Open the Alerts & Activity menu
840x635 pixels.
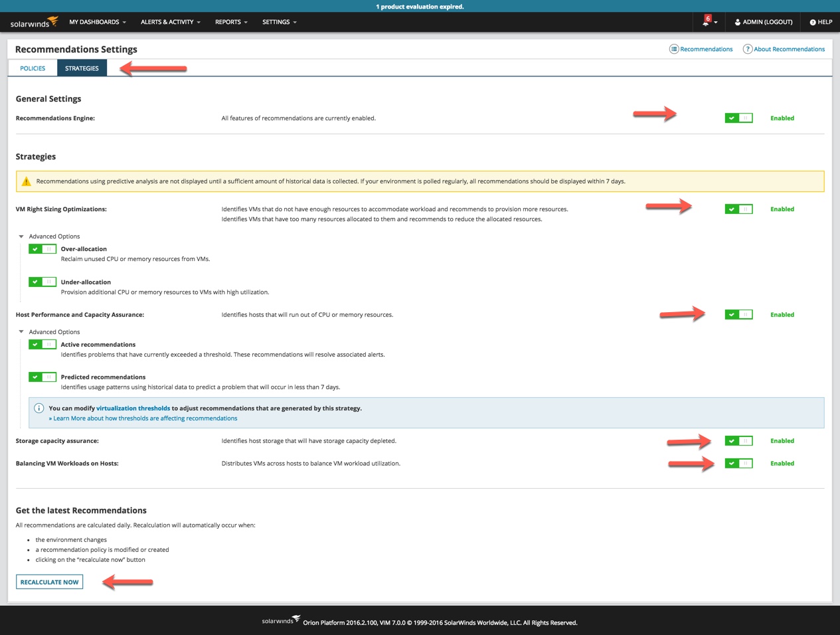coord(171,23)
